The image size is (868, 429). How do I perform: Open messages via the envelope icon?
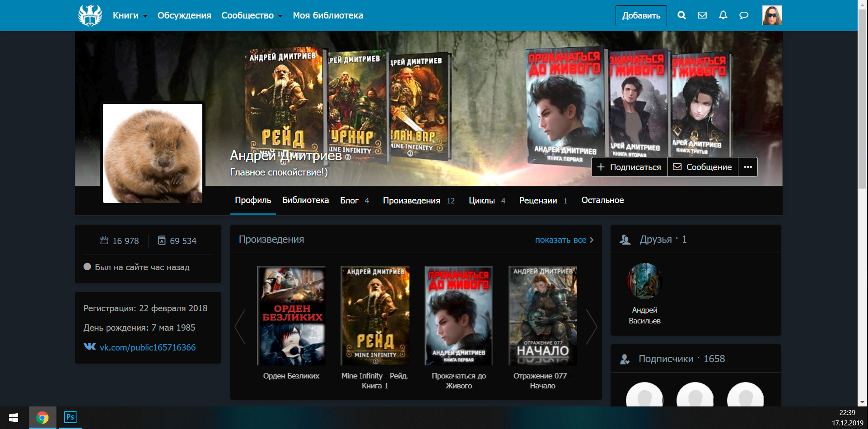[x=702, y=15]
